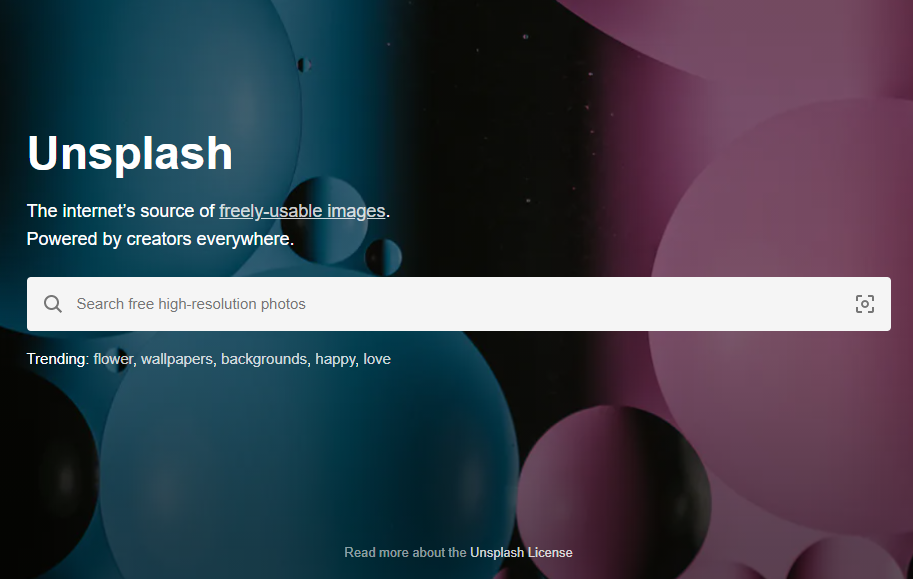Select the trending term 'flower'
Screen dimensions: 913x579
click(x=113, y=359)
